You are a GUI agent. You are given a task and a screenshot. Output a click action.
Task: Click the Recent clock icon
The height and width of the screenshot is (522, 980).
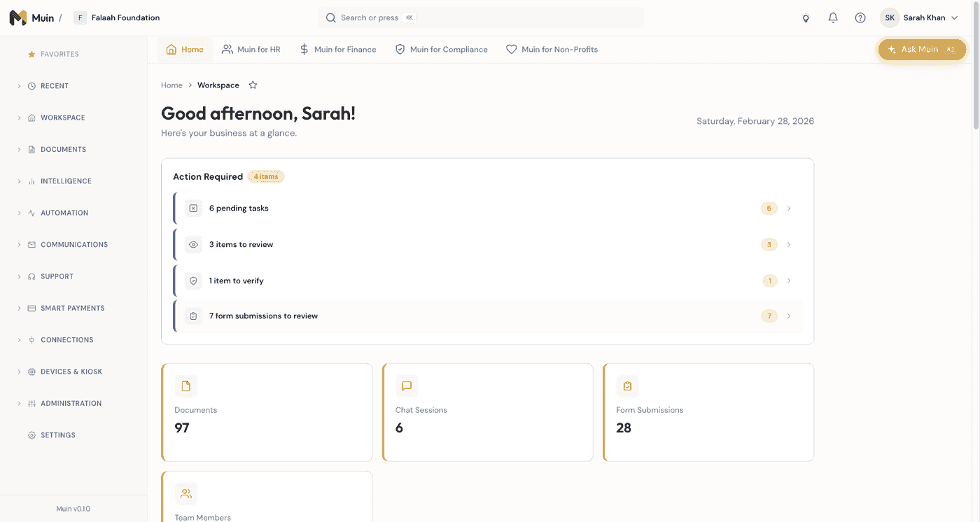(x=31, y=86)
